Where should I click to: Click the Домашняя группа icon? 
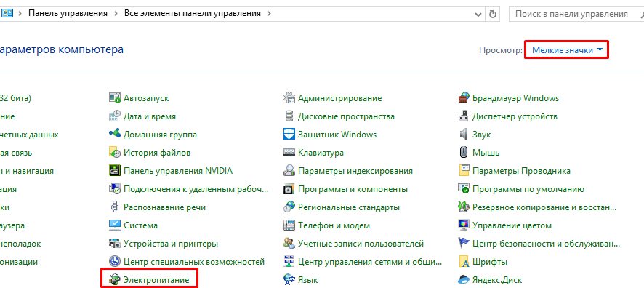[115, 135]
